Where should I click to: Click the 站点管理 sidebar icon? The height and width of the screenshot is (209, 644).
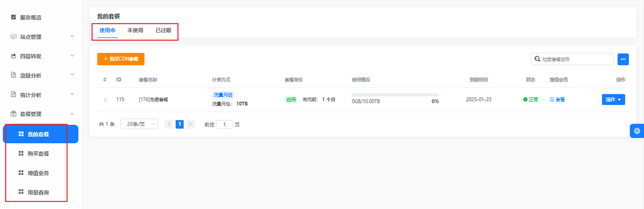[13, 37]
